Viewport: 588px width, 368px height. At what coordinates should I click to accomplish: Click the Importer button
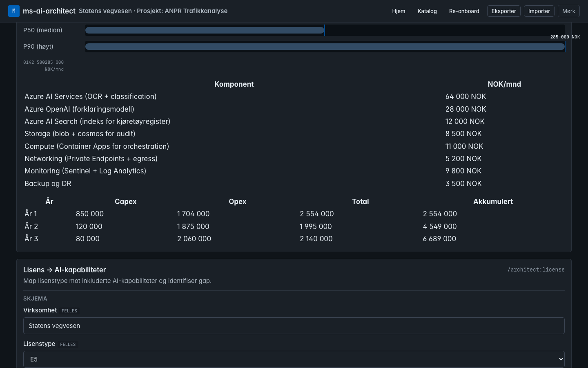point(539,11)
